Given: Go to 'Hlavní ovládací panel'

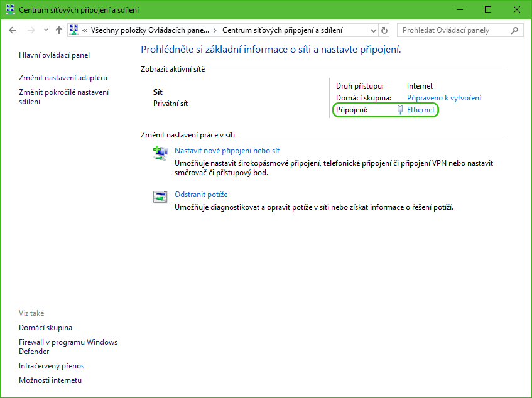Looking at the screenshot, I should (x=54, y=55).
